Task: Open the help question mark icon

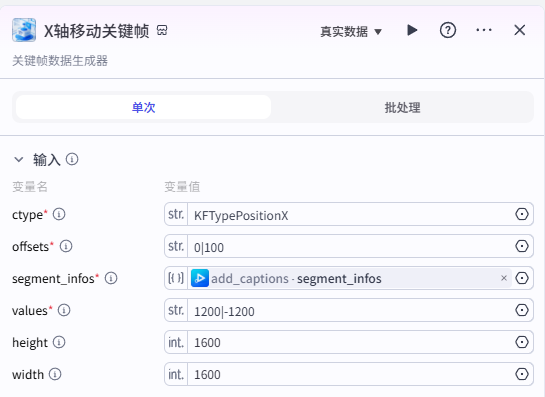Action: [448, 30]
